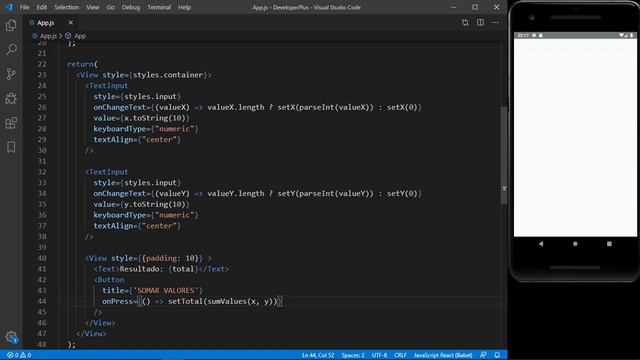The width and height of the screenshot is (640, 360).
Task: Tap the Android emulator Home button
Action: [575, 244]
